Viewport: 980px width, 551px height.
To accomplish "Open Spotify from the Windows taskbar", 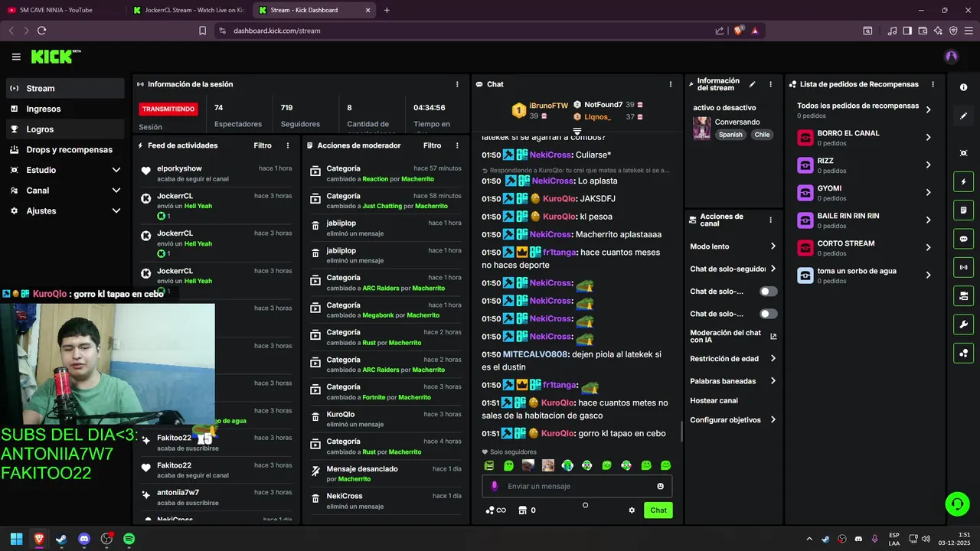I will [129, 539].
